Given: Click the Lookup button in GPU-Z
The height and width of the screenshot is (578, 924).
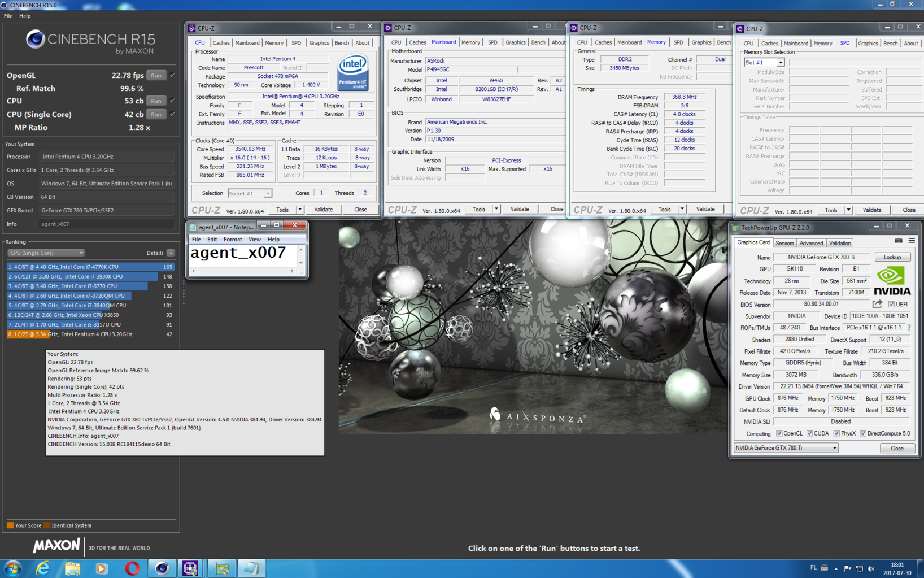Looking at the screenshot, I should click(892, 257).
